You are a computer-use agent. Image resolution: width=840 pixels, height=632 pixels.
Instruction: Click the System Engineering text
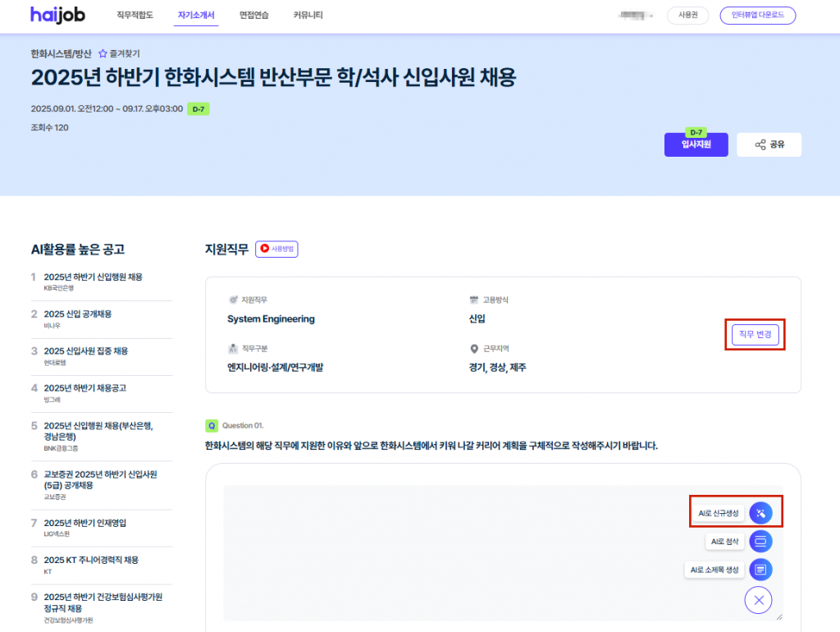(x=271, y=319)
